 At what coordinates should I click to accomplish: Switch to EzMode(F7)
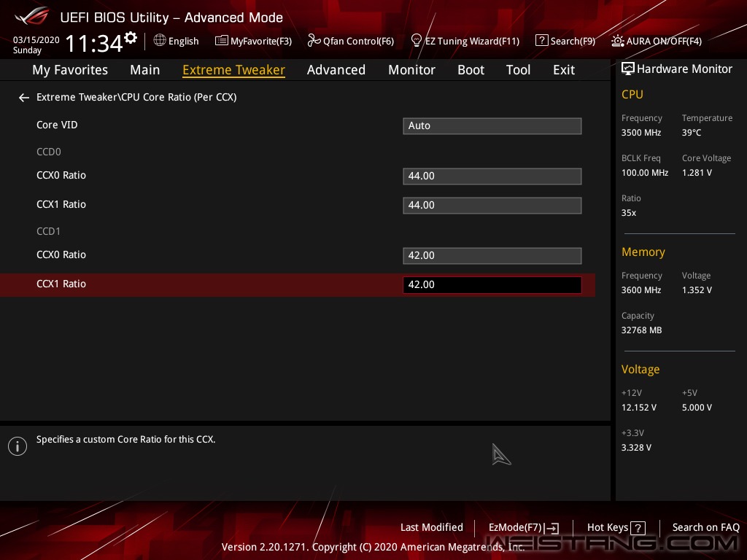point(524,528)
